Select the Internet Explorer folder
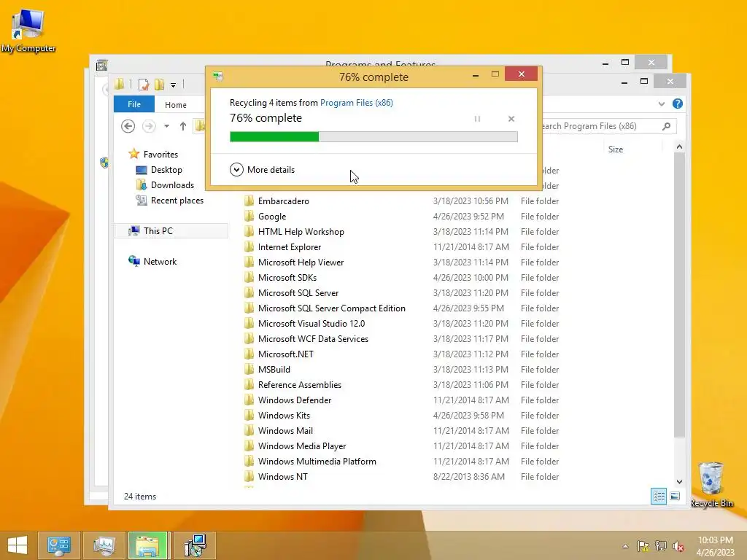Image resolution: width=747 pixels, height=560 pixels. pos(289,246)
